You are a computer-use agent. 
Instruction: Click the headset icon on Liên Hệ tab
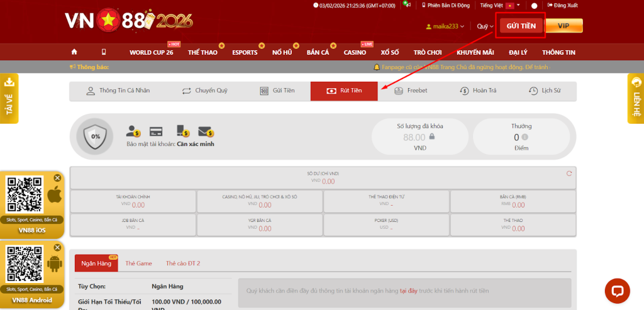(x=637, y=82)
